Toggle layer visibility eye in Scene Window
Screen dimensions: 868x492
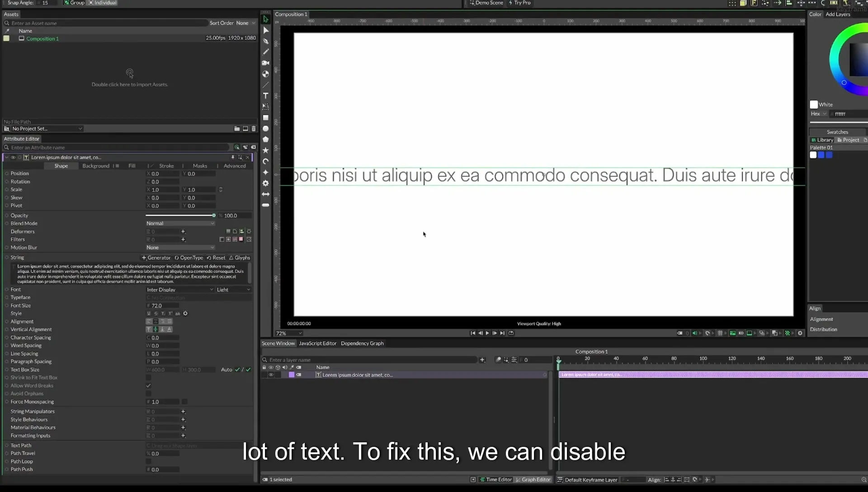(x=271, y=375)
